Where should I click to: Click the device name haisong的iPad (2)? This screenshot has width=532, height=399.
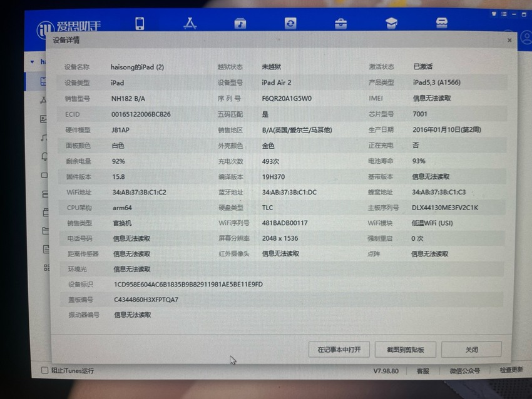(138, 67)
